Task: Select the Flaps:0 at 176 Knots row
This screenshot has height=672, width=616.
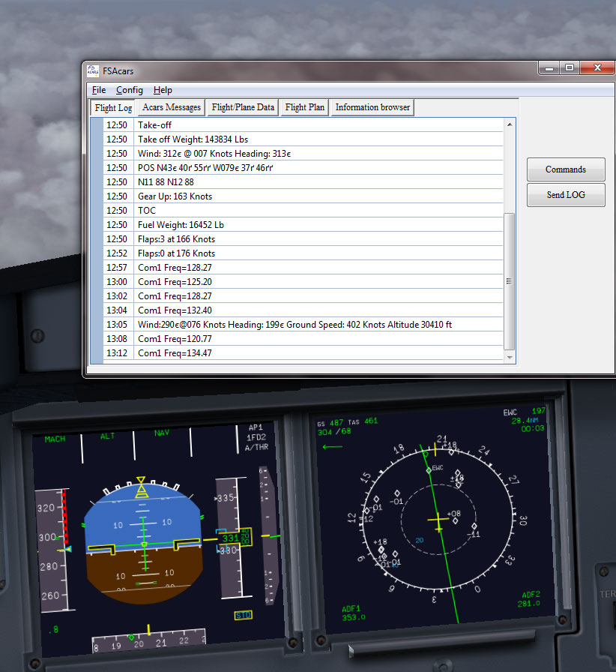Action: (x=303, y=253)
